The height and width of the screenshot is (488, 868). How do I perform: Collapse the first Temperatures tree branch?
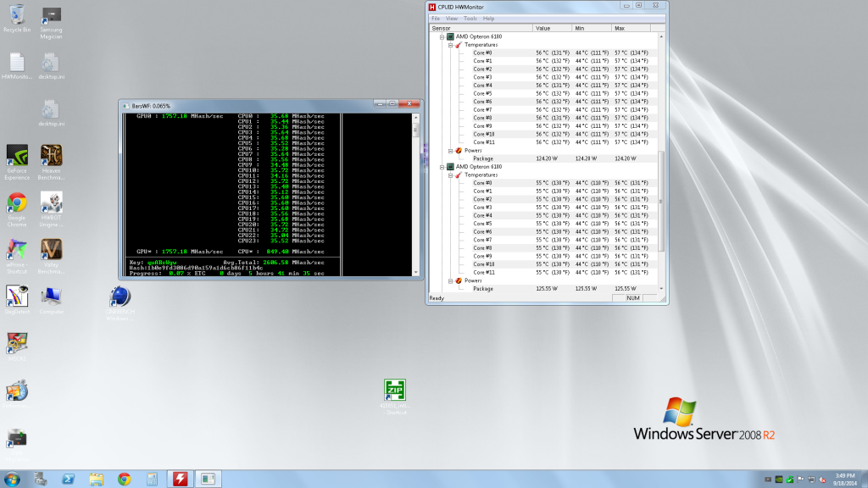coord(450,45)
